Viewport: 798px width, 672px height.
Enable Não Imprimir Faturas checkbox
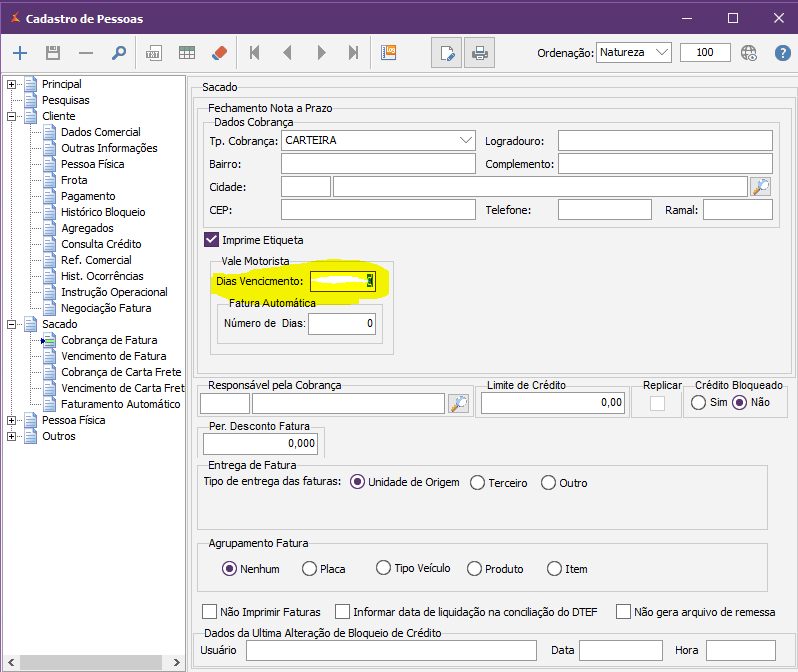pyautogui.click(x=209, y=612)
